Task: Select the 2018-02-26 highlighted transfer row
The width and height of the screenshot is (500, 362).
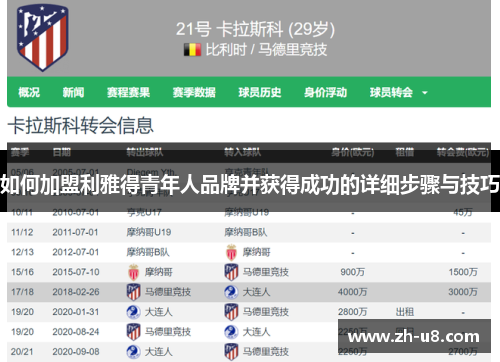Action: point(249,292)
